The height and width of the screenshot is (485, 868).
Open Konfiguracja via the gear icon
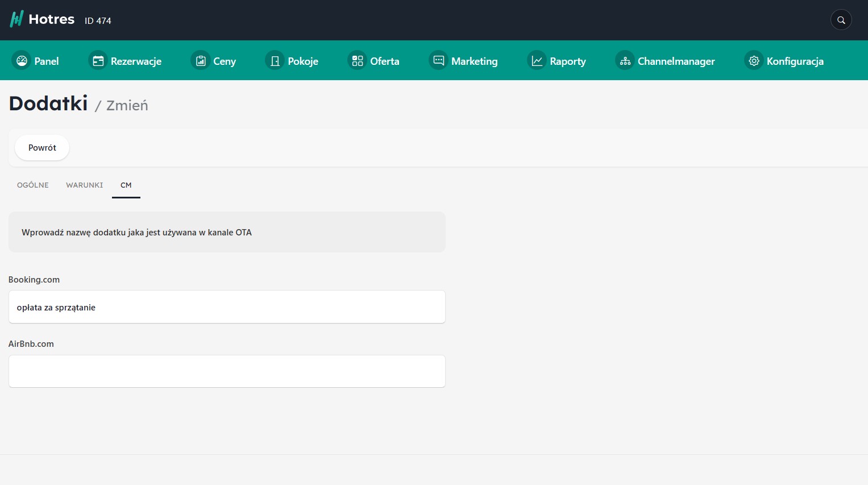tap(754, 61)
